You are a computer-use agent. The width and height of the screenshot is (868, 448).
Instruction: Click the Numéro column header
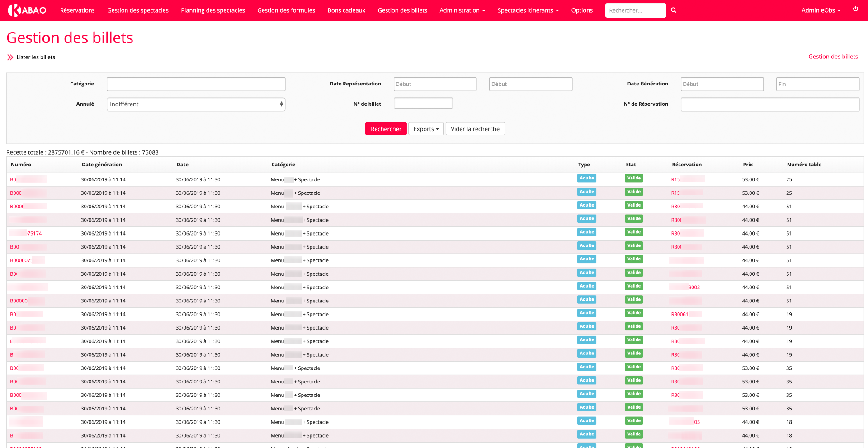click(21, 165)
